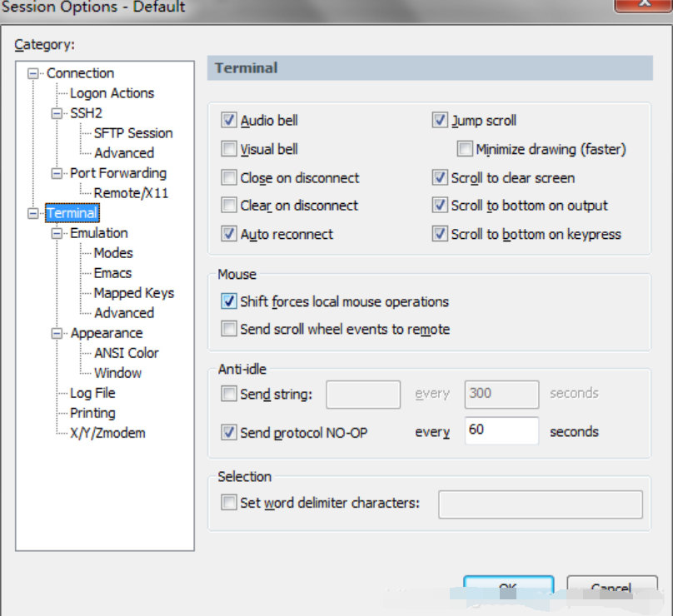Viewport: 673px width, 616px height.
Task: Uncheck Scroll to bottom on keypress
Action: tap(440, 234)
